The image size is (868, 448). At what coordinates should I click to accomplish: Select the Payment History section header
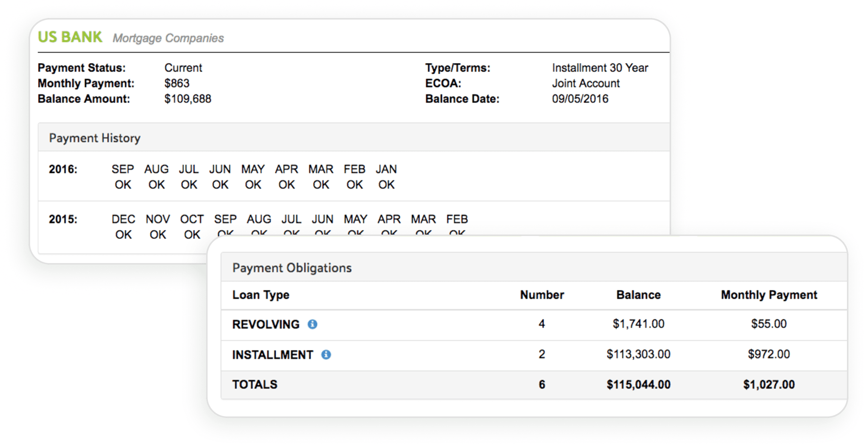tap(94, 138)
